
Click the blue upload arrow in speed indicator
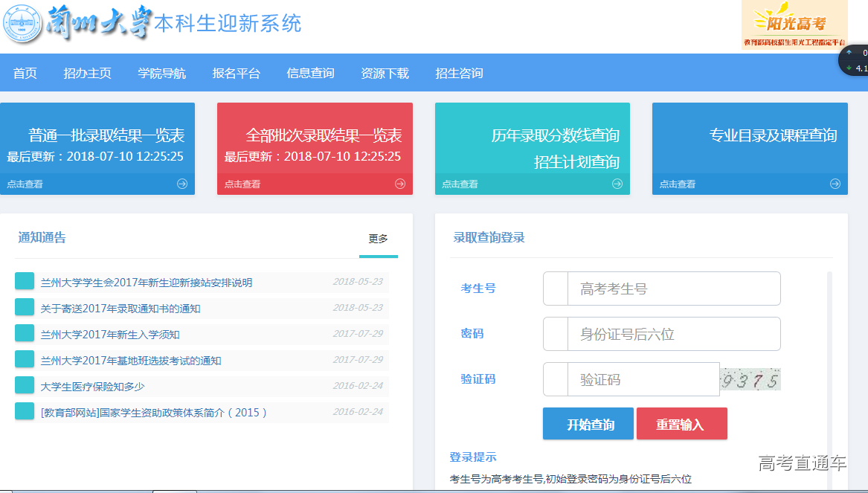[x=849, y=52]
